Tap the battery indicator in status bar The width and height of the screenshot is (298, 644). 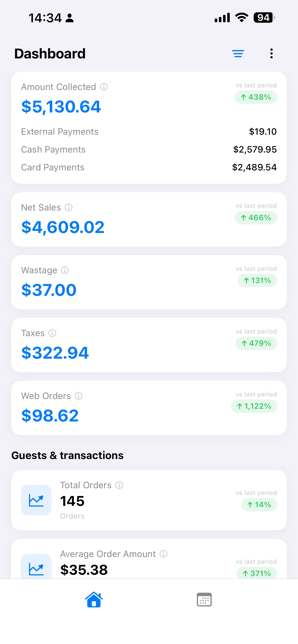point(264,18)
